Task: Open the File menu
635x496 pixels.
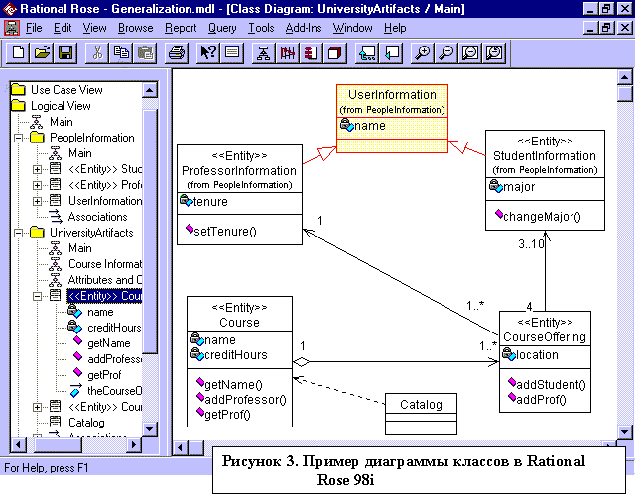Action: pyautogui.click(x=34, y=28)
